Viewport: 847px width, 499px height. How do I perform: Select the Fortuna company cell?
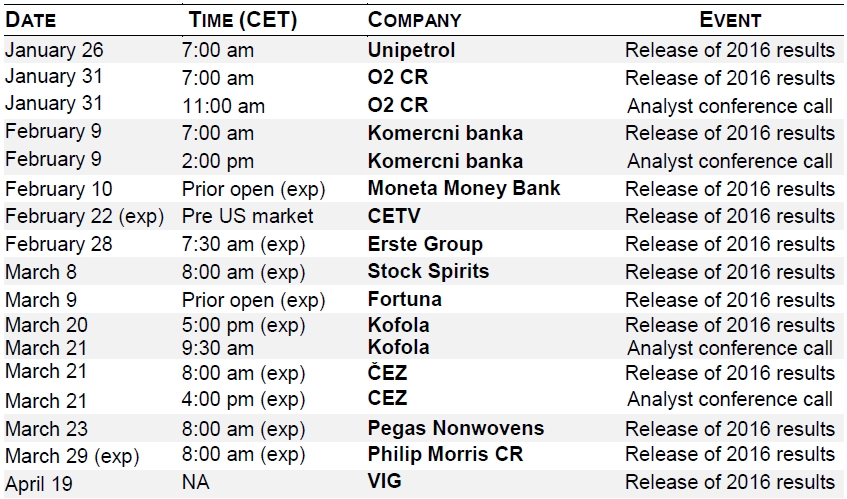[405, 299]
